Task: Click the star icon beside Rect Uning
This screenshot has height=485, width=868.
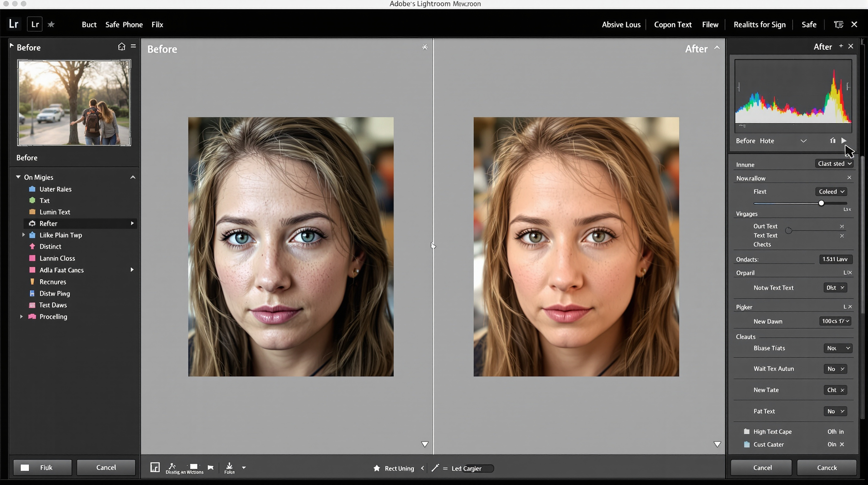Action: tap(377, 468)
